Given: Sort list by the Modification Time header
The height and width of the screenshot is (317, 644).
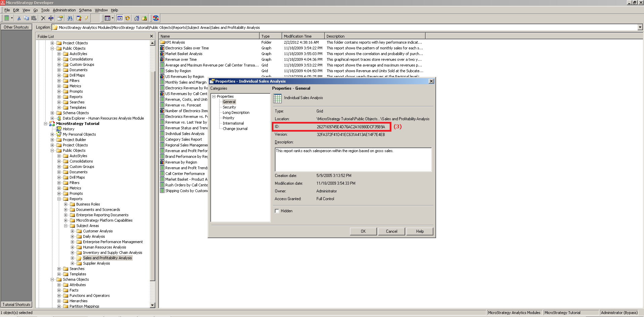Looking at the screenshot, I should (x=303, y=36).
